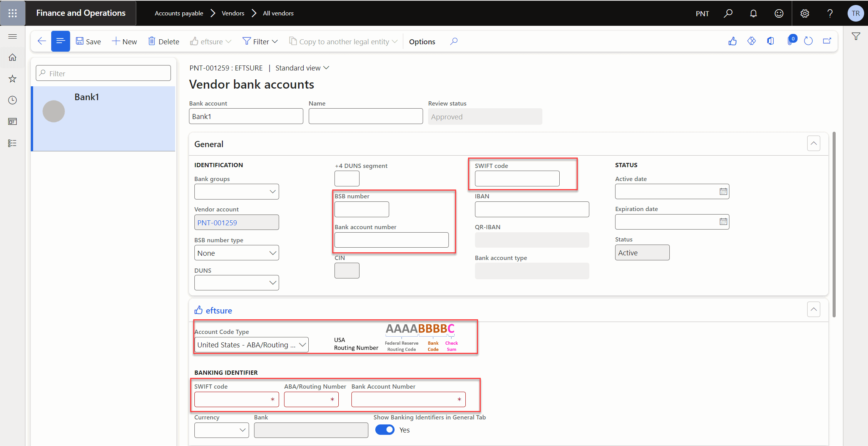Click Vendors in breadcrumb
The image size is (868, 446).
233,13
